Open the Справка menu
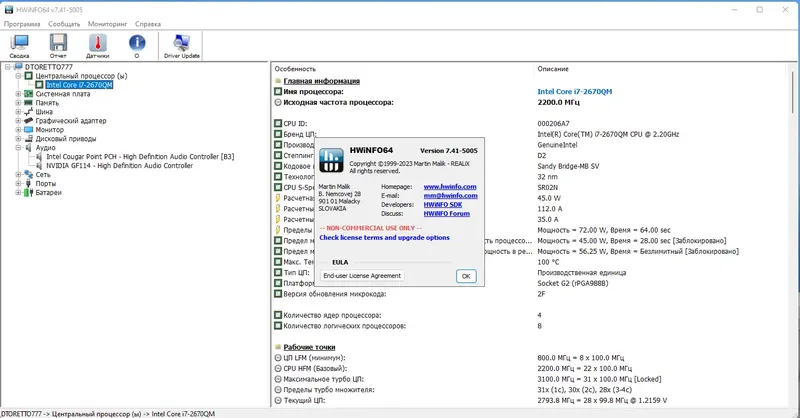800x418 pixels. [148, 24]
